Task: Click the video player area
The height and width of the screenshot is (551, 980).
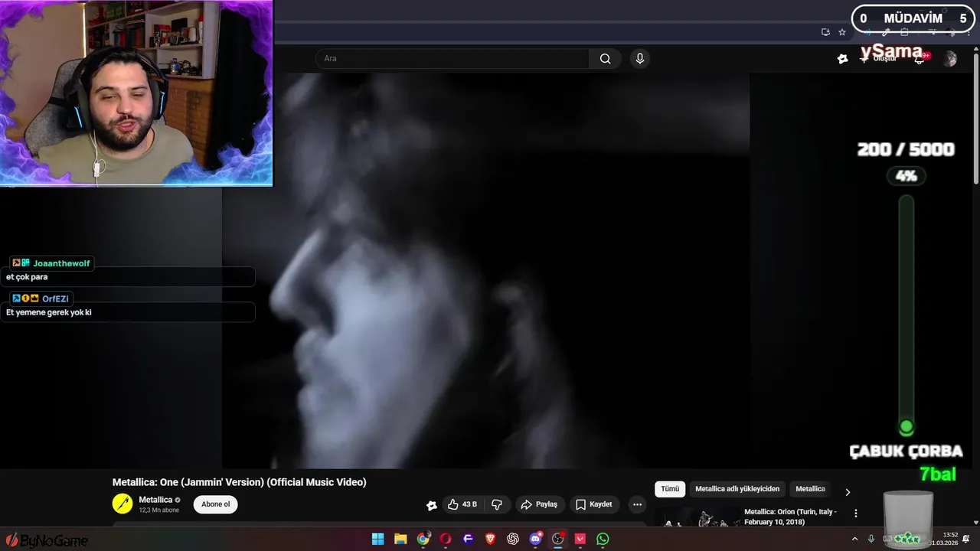Action: click(x=485, y=271)
